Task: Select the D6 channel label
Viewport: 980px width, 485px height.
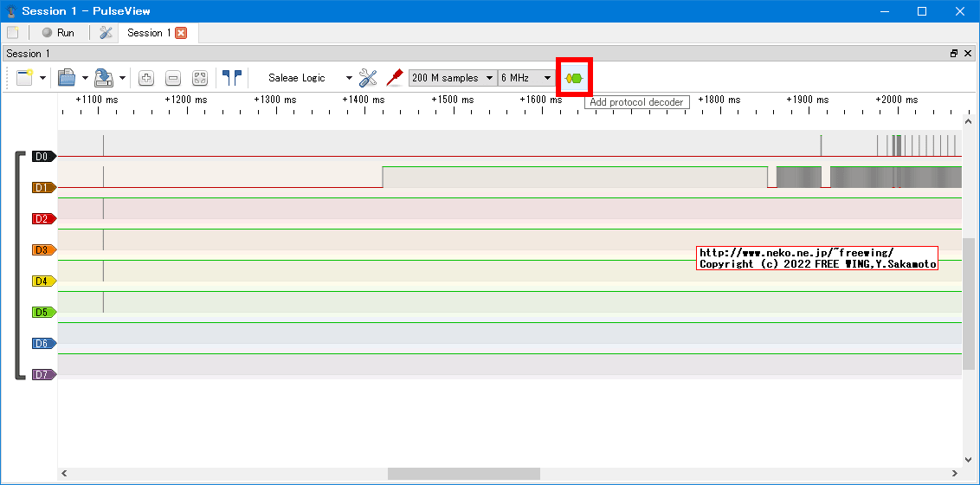Action: (x=44, y=343)
